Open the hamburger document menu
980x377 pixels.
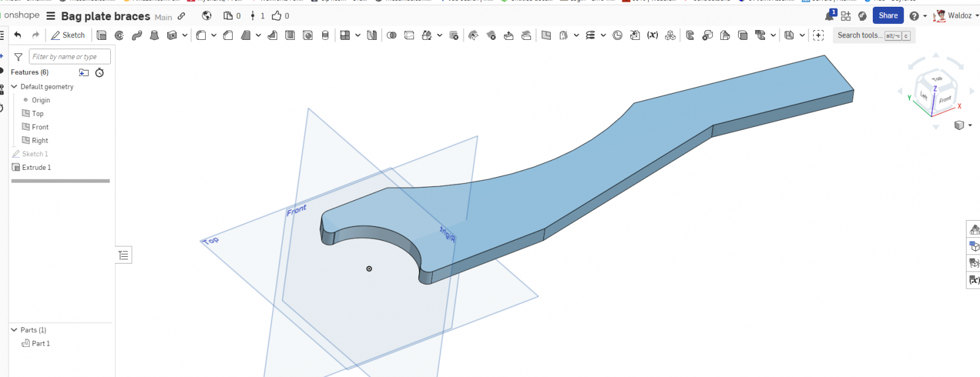(51, 16)
